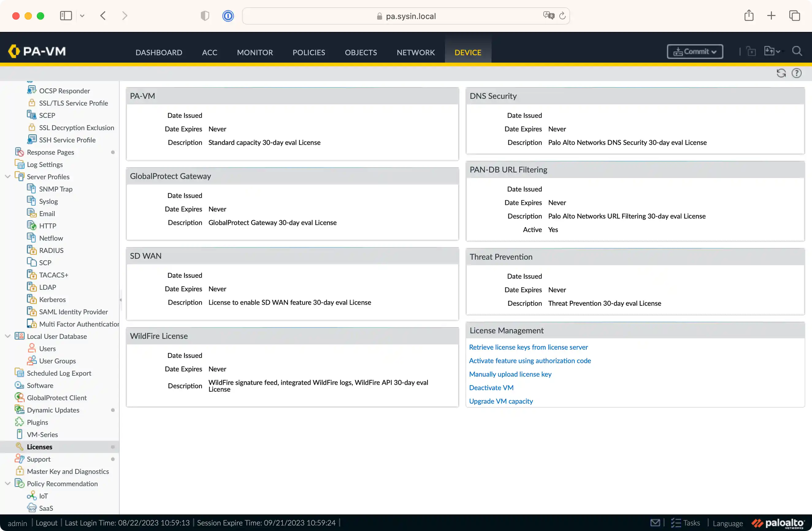This screenshot has width=812, height=531.
Task: Click Retrieve license keys from license server
Action: coord(528,347)
